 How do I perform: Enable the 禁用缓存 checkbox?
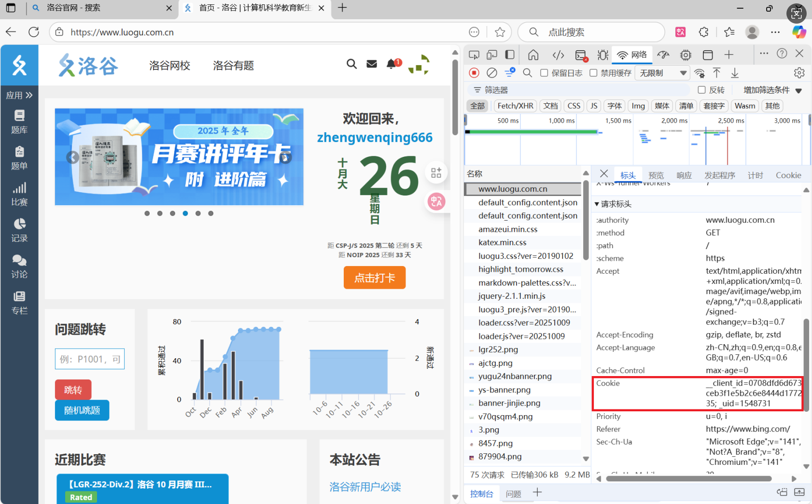[593, 73]
